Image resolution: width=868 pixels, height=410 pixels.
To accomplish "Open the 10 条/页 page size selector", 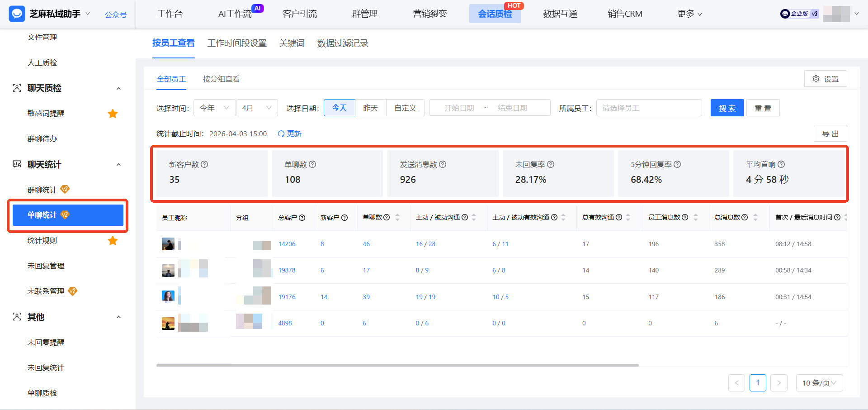I will (x=819, y=382).
